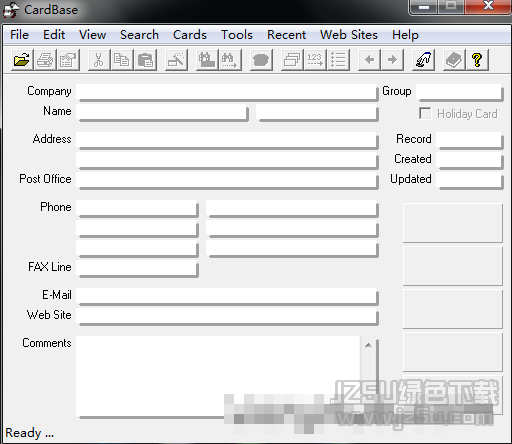Click the hand and telephone icon
This screenshot has height=444, width=512.
tap(423, 60)
